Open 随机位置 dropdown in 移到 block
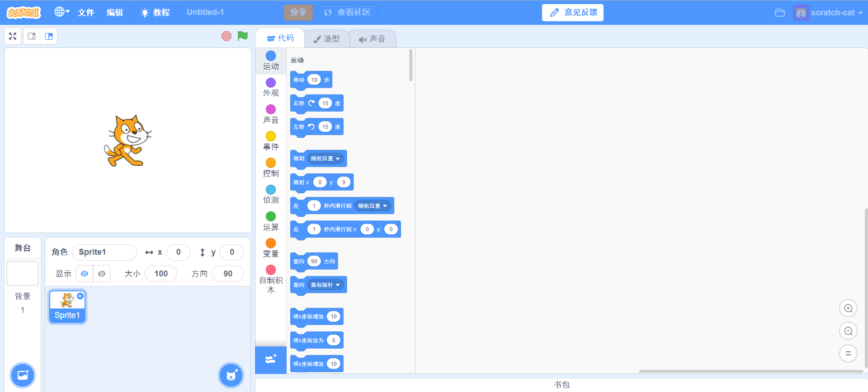This screenshot has width=868, height=392. pos(325,159)
